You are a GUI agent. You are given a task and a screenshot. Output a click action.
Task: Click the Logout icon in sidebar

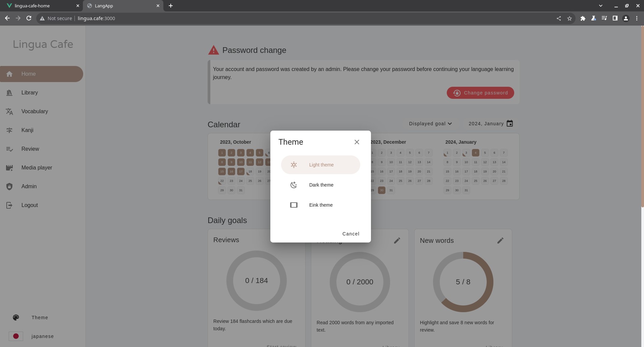point(9,205)
